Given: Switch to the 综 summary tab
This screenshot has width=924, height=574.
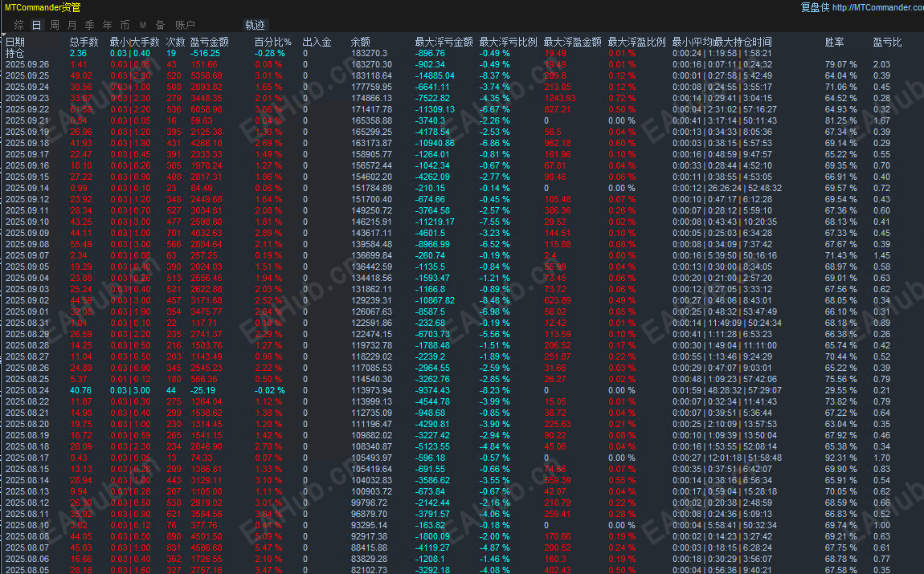Looking at the screenshot, I should pyautogui.click(x=18, y=26).
